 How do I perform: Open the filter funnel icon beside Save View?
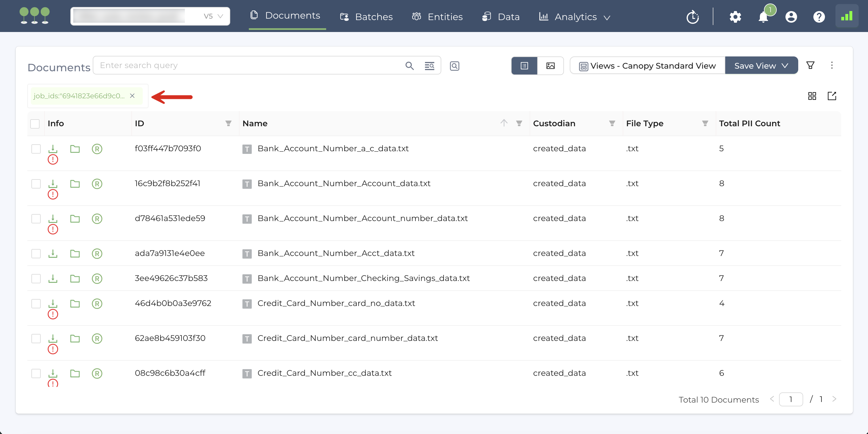810,65
